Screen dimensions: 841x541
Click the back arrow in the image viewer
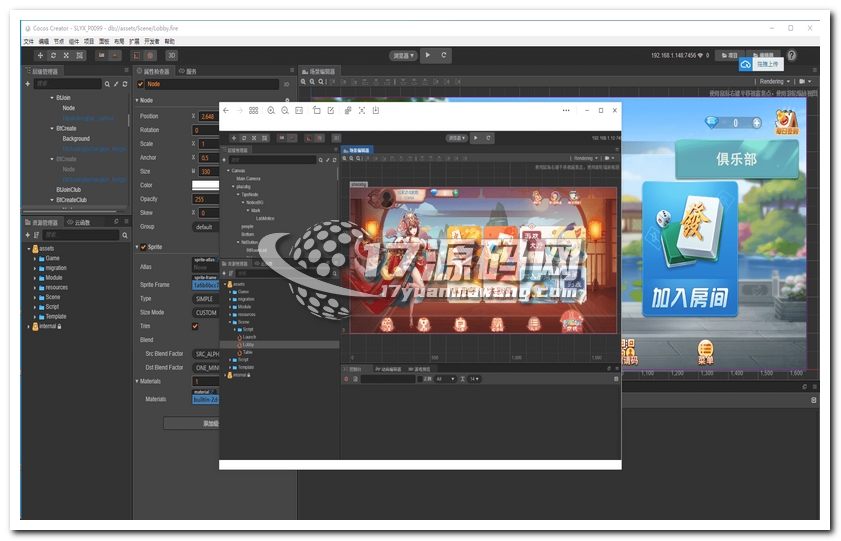(x=226, y=110)
